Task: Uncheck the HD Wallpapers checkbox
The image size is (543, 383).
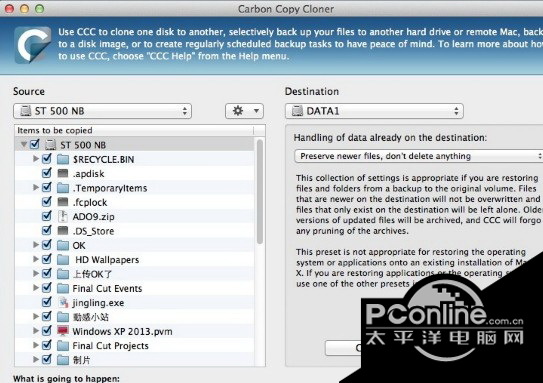Action: point(46,259)
